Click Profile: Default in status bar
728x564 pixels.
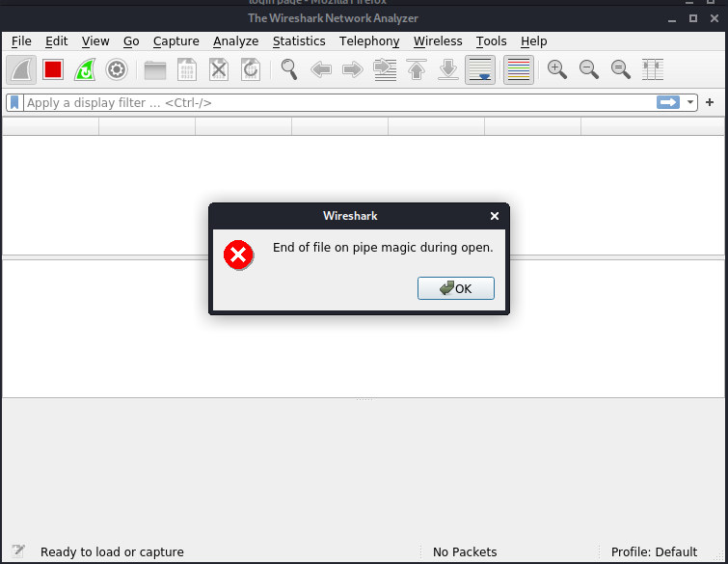point(654,551)
